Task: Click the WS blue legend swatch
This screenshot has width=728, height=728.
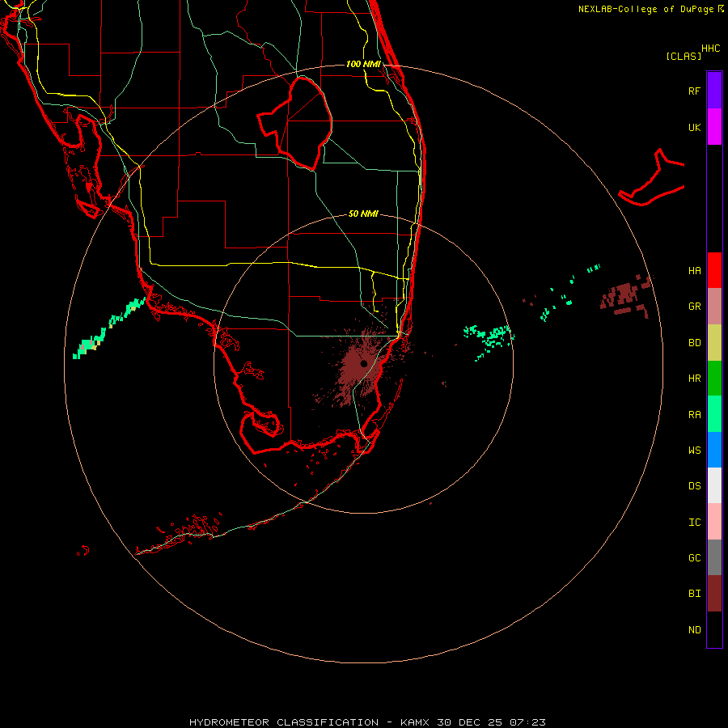Action: pos(714,450)
